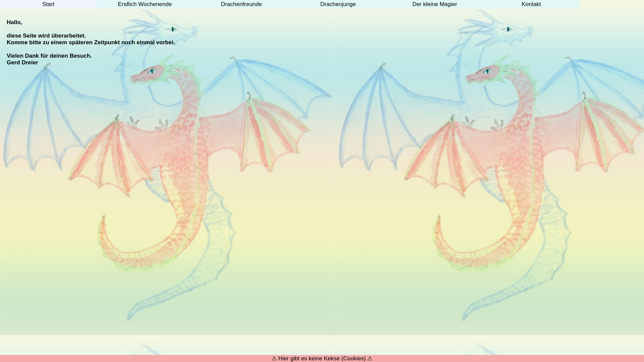This screenshot has height=362, width=644.
Task: Click the 'Hier gibt es keine Kekse (Cookies)' notice
Action: (x=322, y=358)
